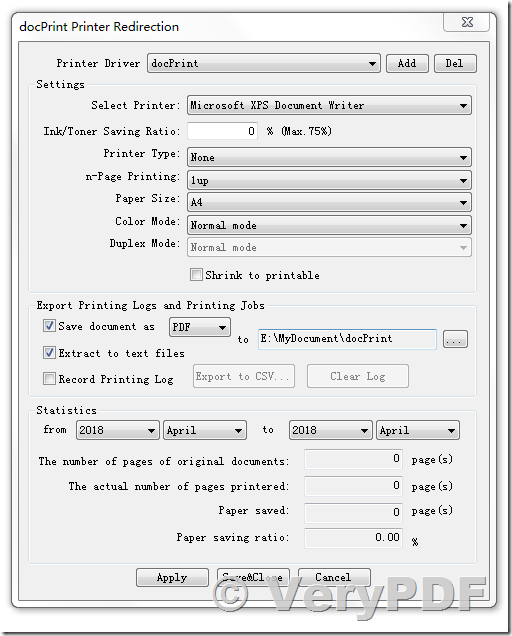Click the Paper saved value field
This screenshot has width=512, height=636.
(x=353, y=513)
